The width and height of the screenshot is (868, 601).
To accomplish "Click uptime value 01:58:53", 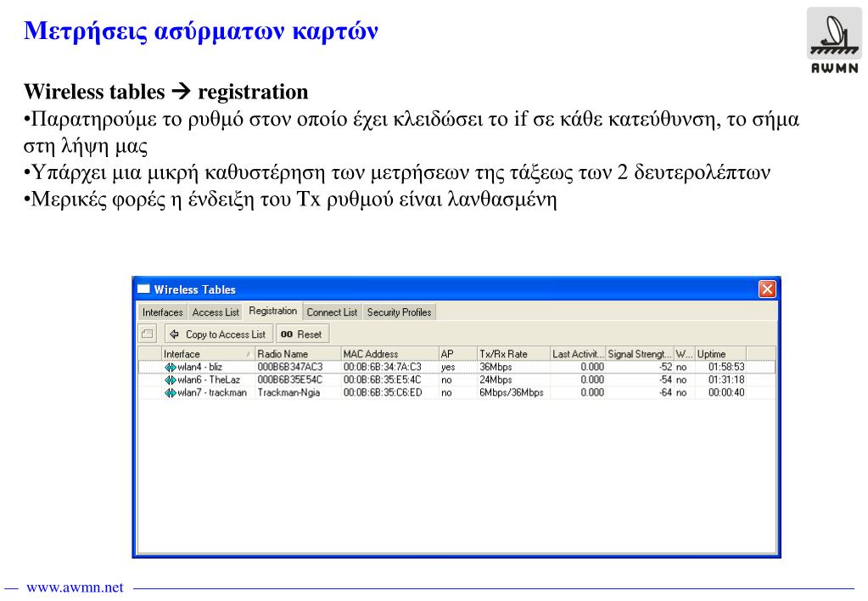I will click(726, 367).
